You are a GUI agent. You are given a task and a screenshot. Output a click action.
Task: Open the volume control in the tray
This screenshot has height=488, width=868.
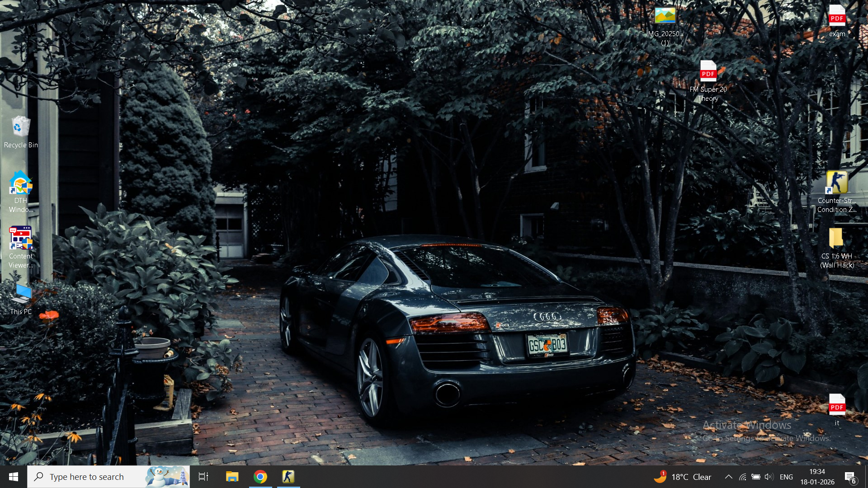coord(769,477)
